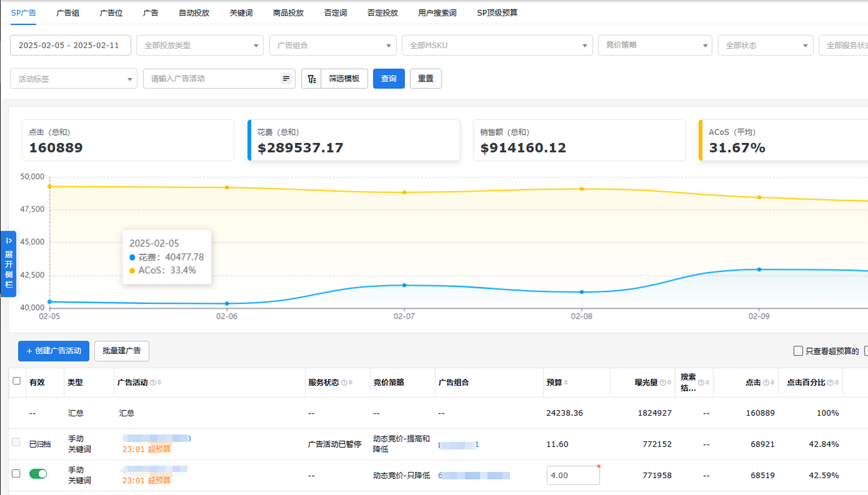Click the blue 花费 data point at 02-09
Image resolution: width=868 pixels, height=495 pixels.
(759, 269)
